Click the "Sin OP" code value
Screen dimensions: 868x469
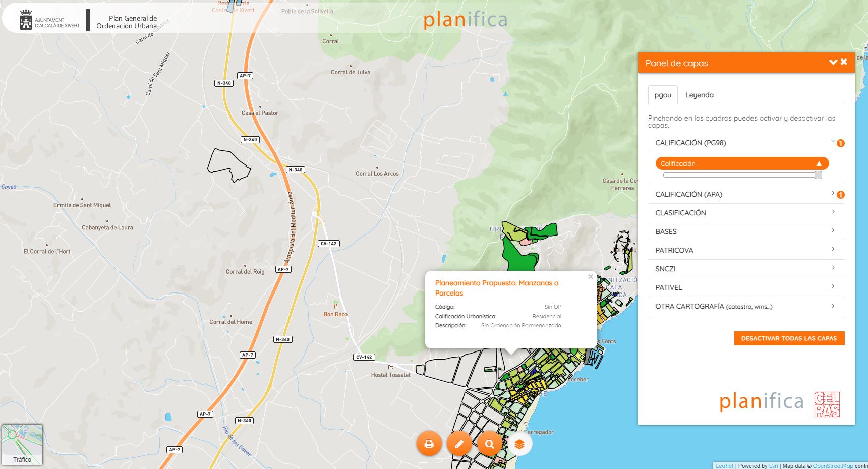coord(553,307)
